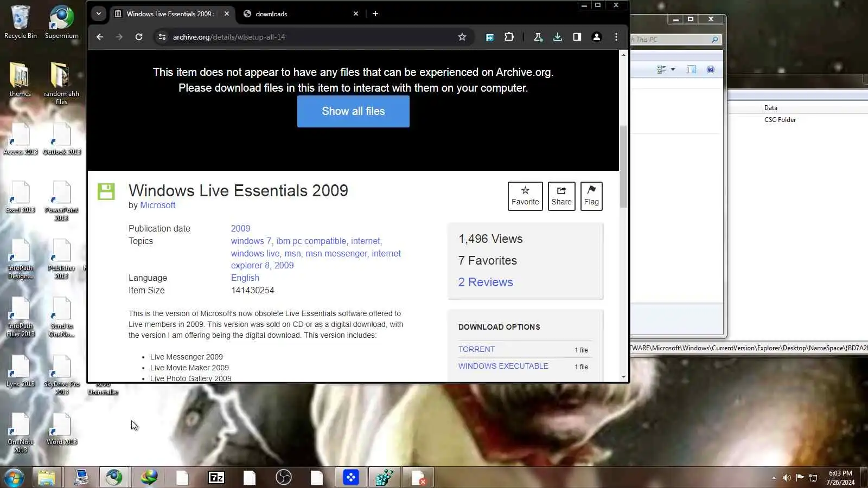Expand the tab search dropdown
This screenshot has width=868, height=488.
[98, 14]
